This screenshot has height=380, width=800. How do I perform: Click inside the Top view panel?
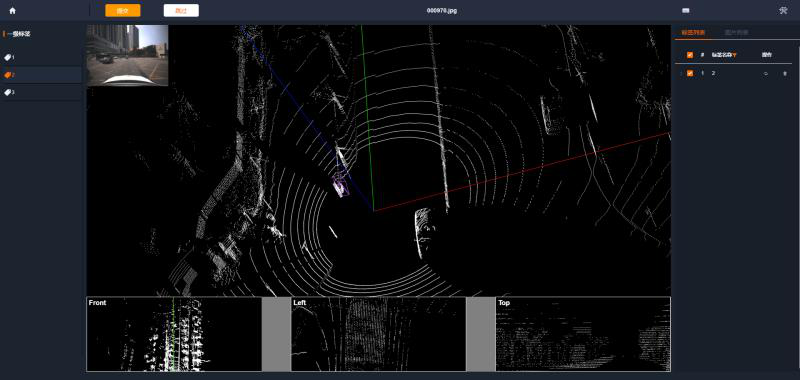coord(583,334)
